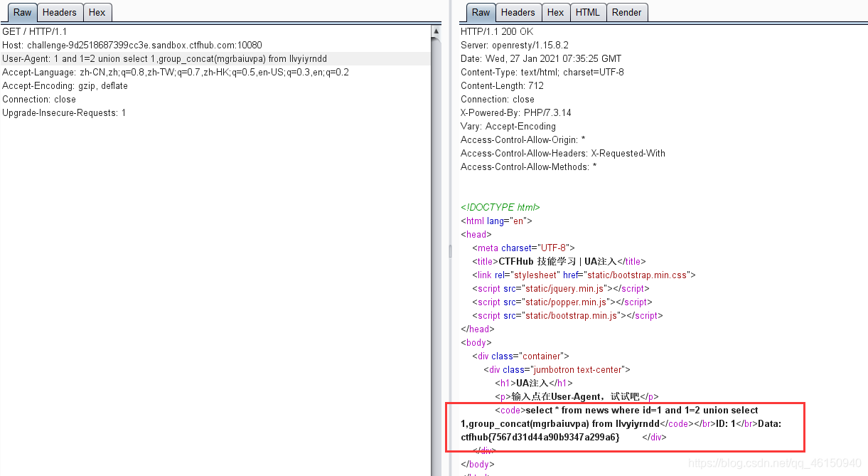The image size is (868, 476).
Task: Click the Vary: Accept-Encoding line
Action: (508, 126)
